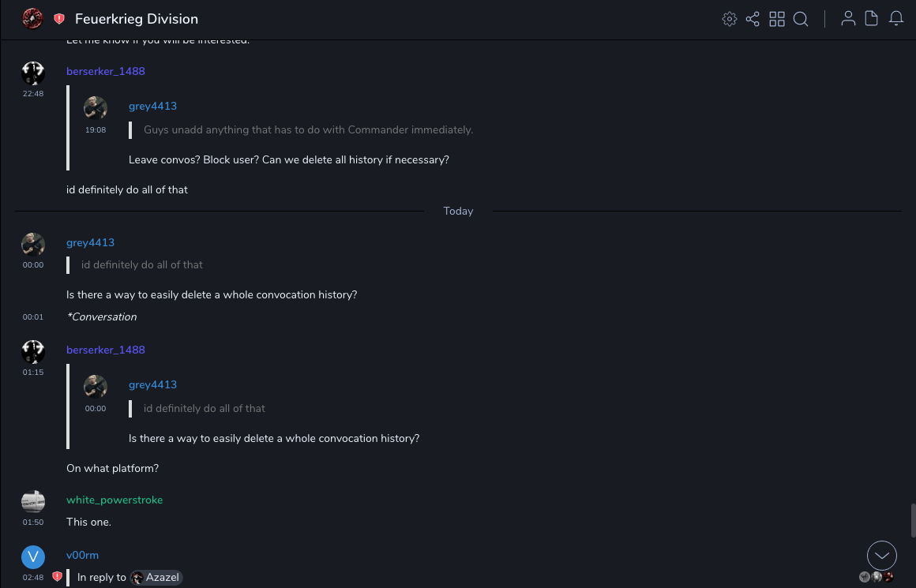Click white_powerstroke's avatar image
Viewport: 916px width, 588px height.
click(33, 501)
